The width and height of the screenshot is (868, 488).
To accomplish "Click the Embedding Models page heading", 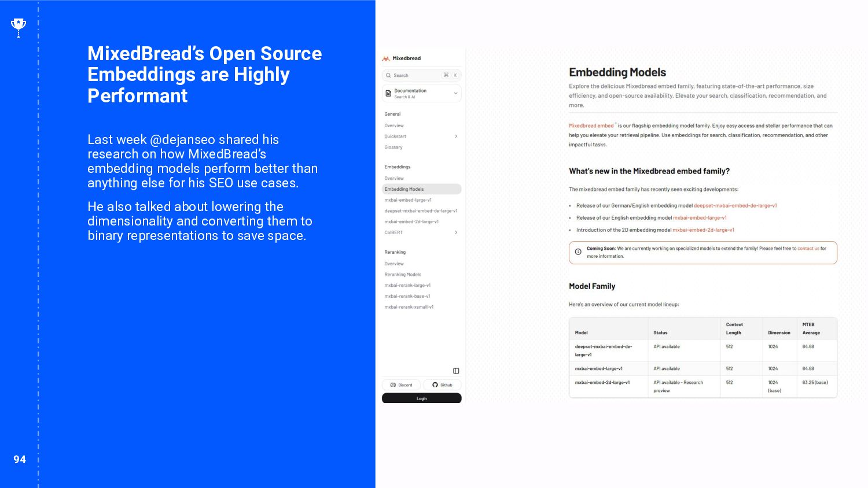I will tap(617, 72).
